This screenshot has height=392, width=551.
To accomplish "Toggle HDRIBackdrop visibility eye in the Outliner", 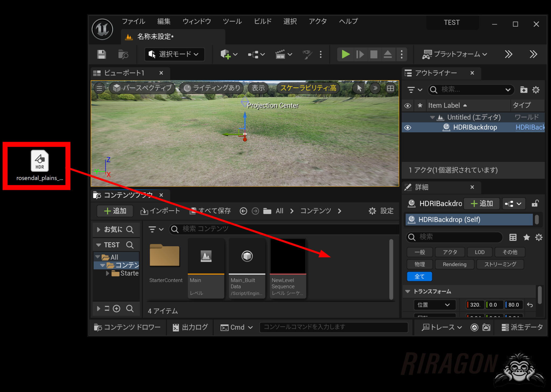I will 408,127.
